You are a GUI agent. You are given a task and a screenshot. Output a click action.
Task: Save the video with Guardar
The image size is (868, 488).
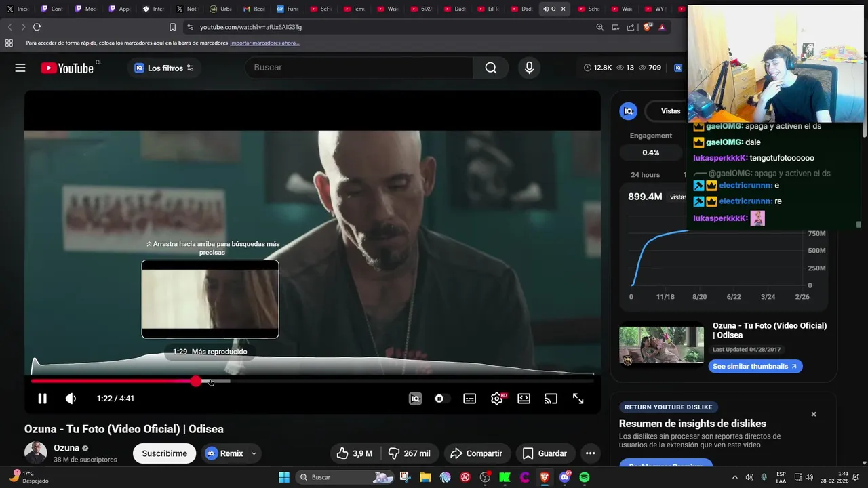click(545, 453)
